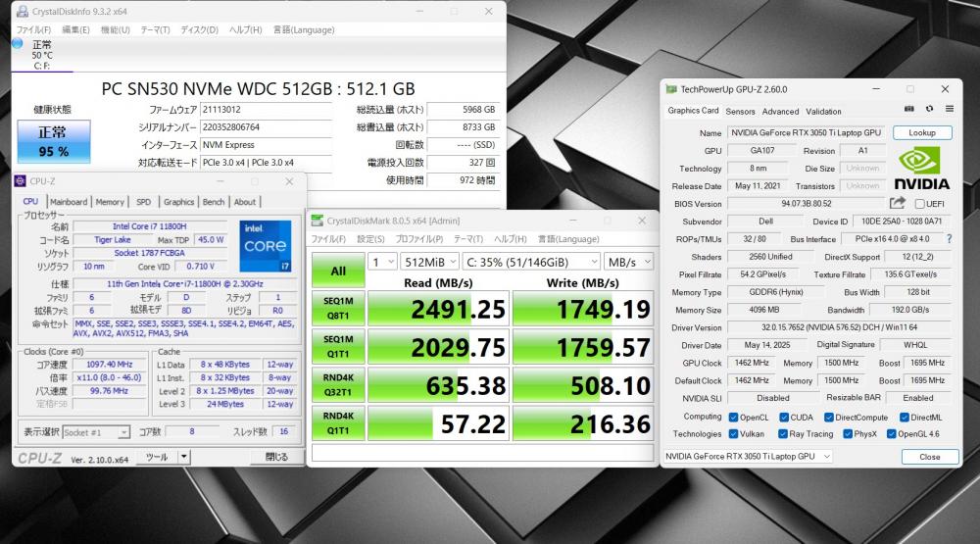
Task: Open the ディスク(D) menu in CrystalDiskInfo
Action: pos(199,29)
